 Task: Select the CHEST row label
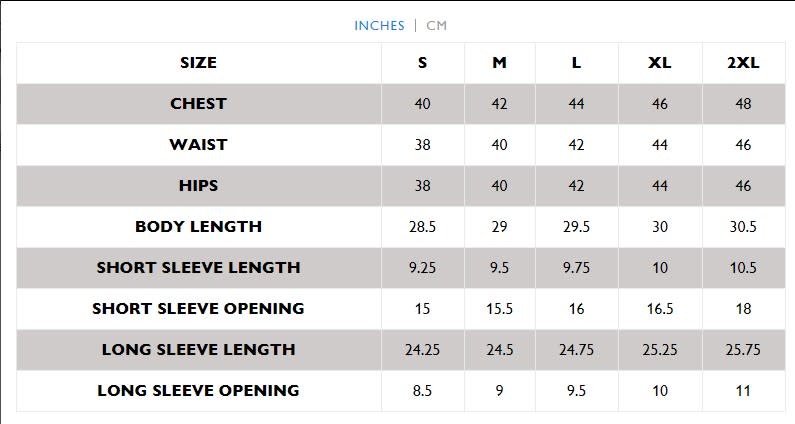[x=198, y=104]
